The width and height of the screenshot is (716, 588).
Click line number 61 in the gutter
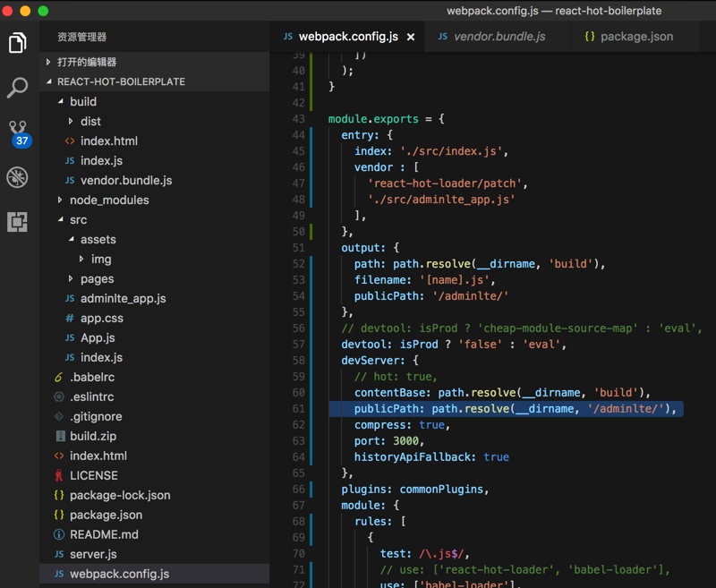[298, 408]
